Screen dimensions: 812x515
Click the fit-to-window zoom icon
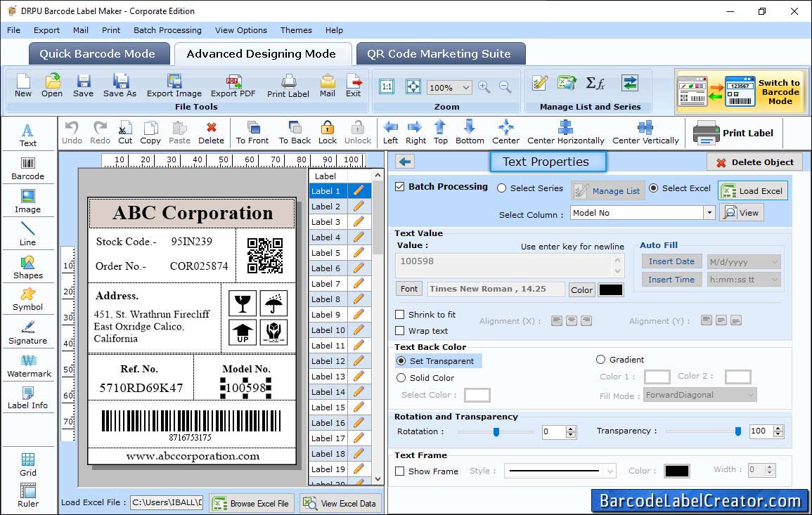pyautogui.click(x=413, y=86)
